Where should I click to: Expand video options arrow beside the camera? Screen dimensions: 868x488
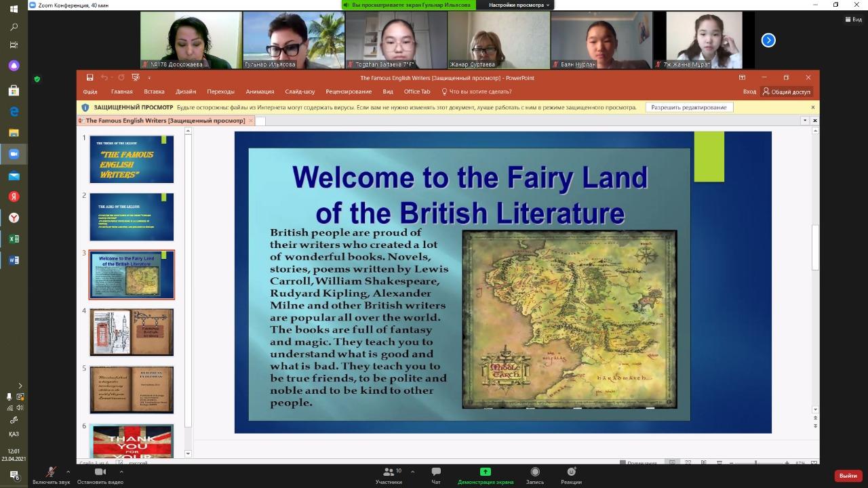click(x=121, y=472)
